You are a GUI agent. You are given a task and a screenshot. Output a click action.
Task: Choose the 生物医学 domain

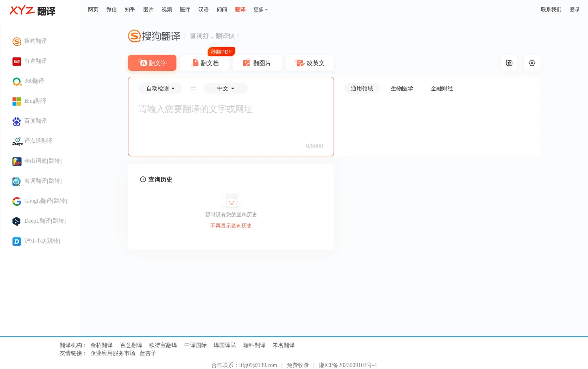(402, 88)
